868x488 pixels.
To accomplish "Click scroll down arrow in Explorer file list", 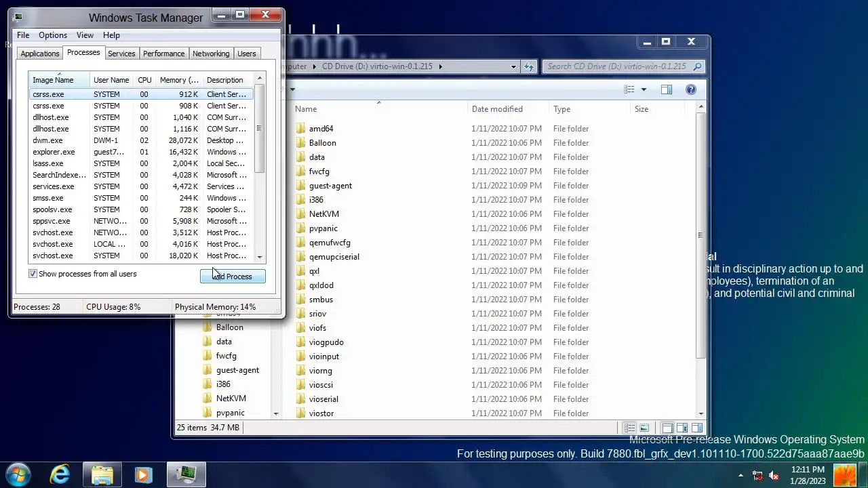I will coord(701,413).
